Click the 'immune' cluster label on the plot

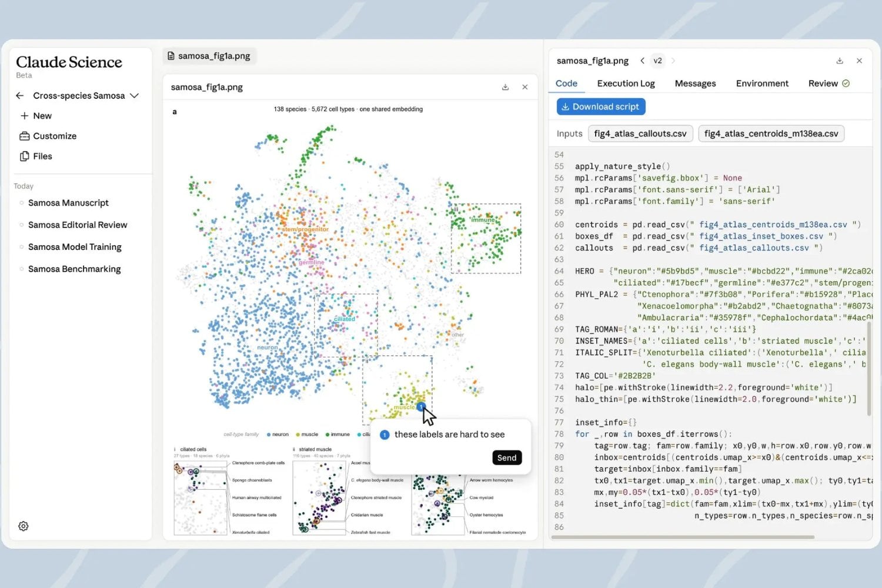483,220
